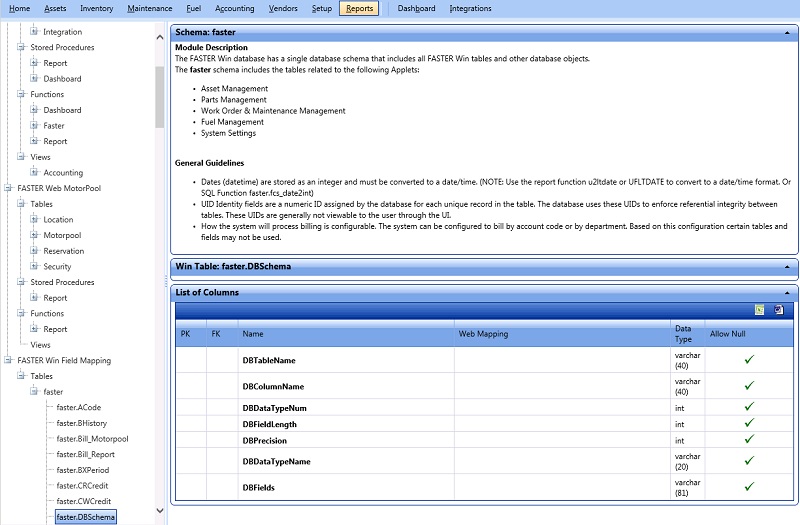Viewport: 800px width, 525px height.
Task: Select faster.CWCredit table
Action: click(x=84, y=501)
